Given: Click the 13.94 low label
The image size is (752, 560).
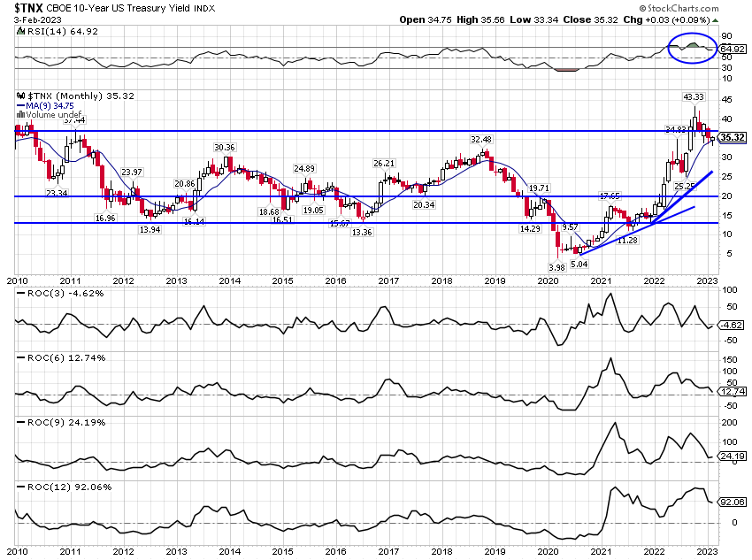Looking at the screenshot, I should point(150,230).
